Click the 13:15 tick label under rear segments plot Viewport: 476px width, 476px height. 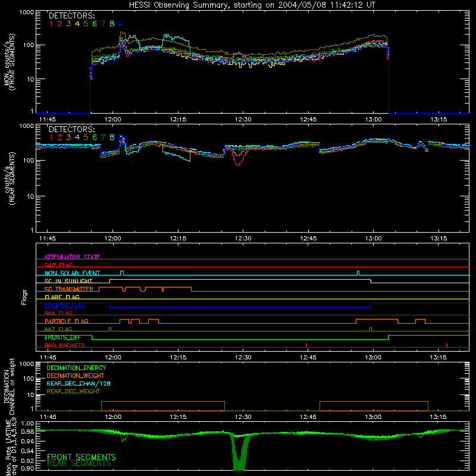[x=439, y=239]
